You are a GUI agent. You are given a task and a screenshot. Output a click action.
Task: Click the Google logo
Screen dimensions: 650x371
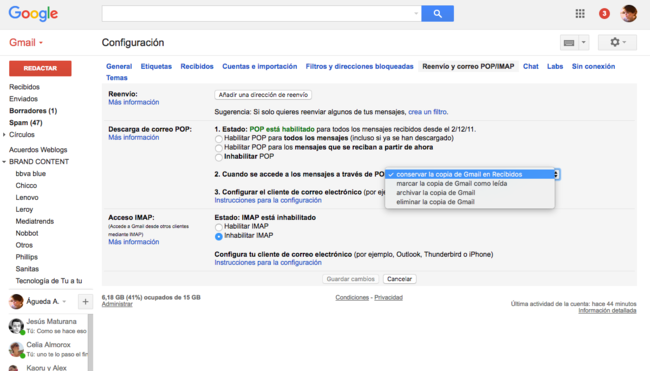pyautogui.click(x=33, y=14)
